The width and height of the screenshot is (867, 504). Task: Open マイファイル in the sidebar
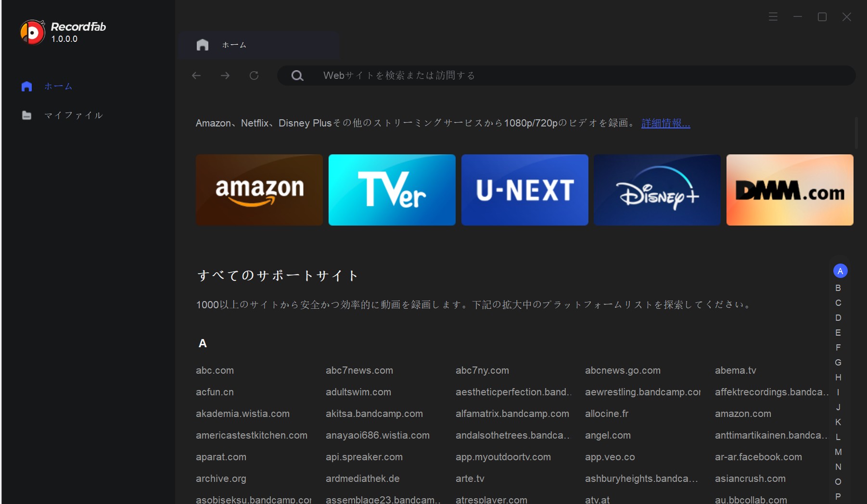click(x=62, y=115)
